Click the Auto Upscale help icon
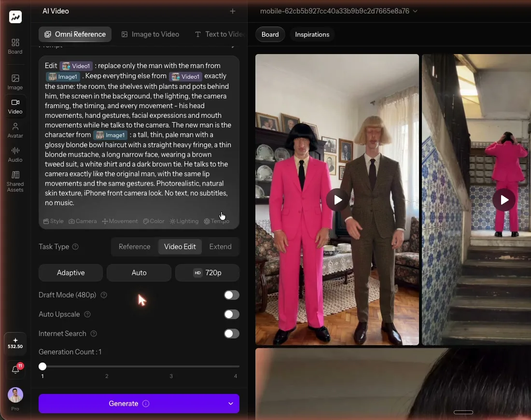Viewport: 531px width, 420px height. (87, 315)
